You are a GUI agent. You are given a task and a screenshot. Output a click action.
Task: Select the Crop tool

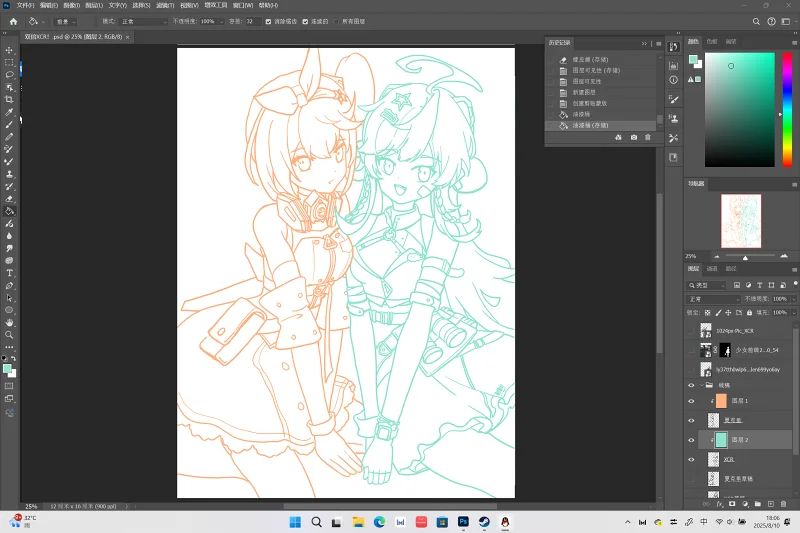(x=9, y=99)
